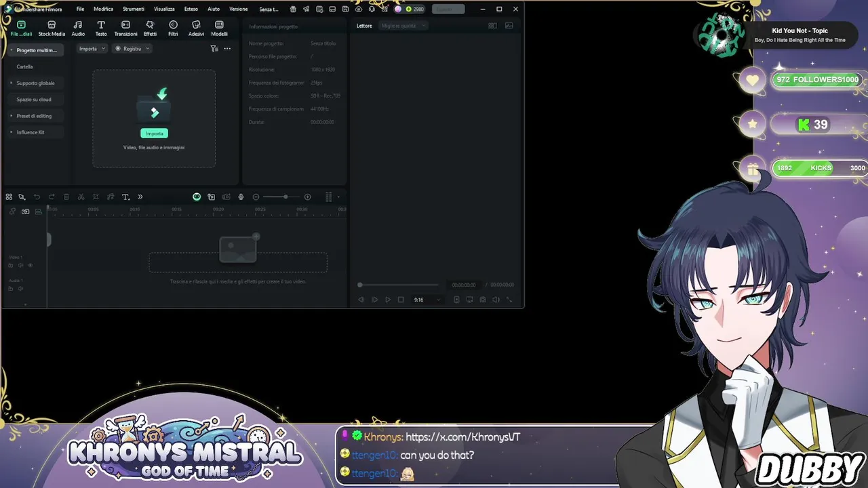Click the undo arrow in timeline toolbar

tap(37, 197)
